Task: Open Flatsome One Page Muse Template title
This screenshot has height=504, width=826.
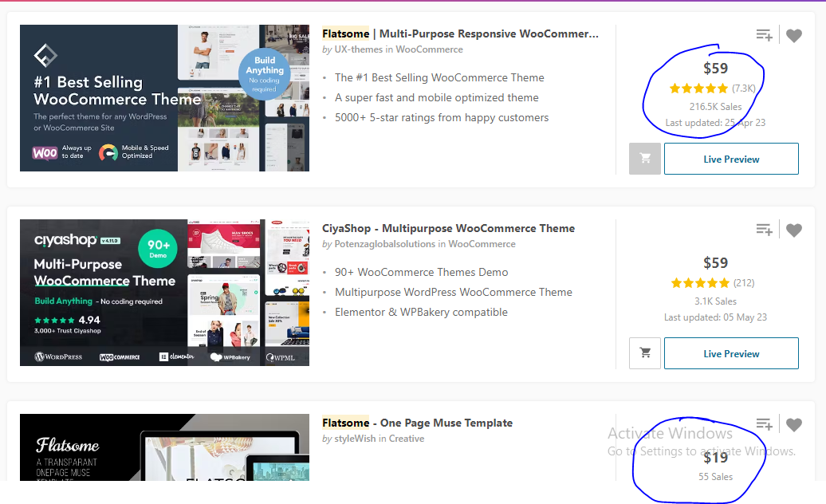Action: click(417, 423)
